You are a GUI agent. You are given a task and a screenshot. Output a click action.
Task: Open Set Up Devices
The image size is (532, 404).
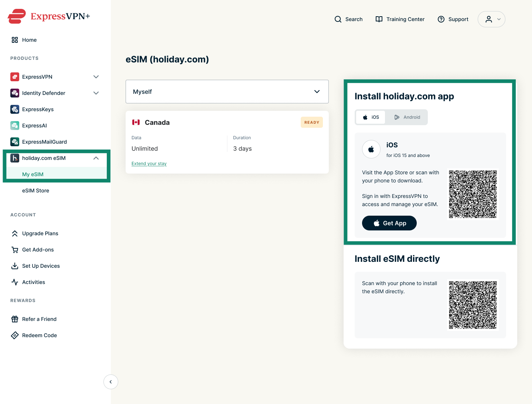pos(41,266)
